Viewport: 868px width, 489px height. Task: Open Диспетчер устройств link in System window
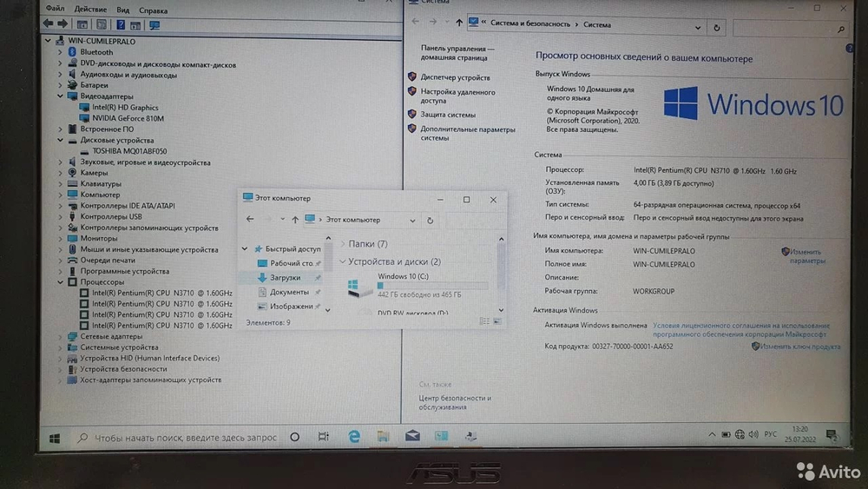tap(455, 77)
